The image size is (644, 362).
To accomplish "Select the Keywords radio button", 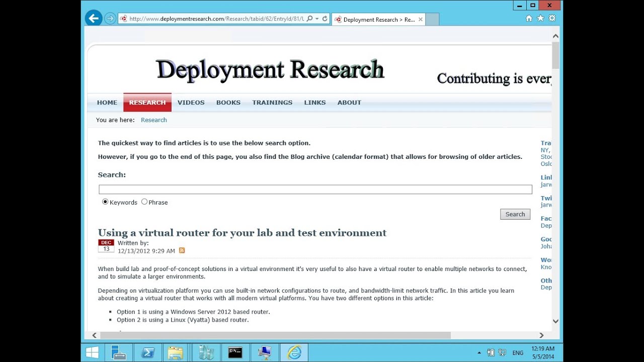I will (105, 202).
